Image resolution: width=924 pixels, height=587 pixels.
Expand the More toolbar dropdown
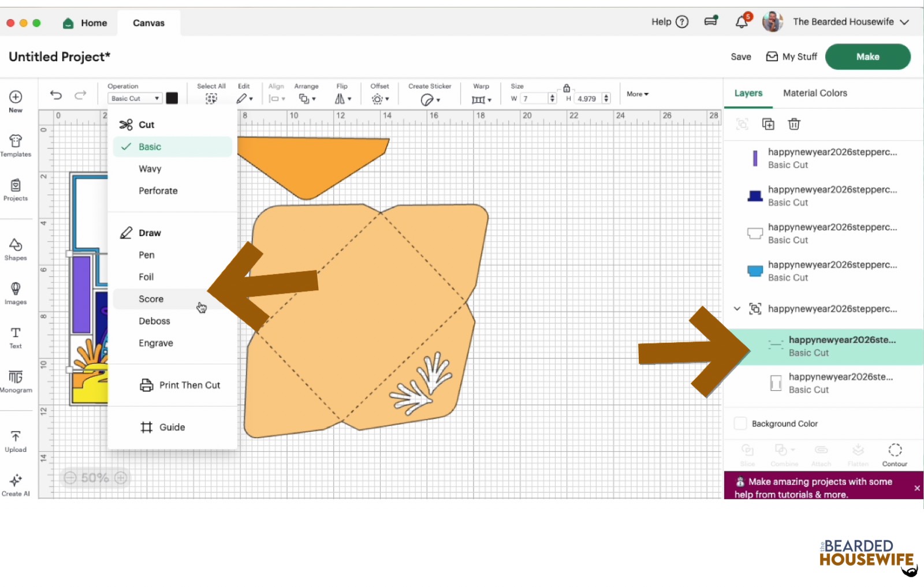pyautogui.click(x=638, y=94)
